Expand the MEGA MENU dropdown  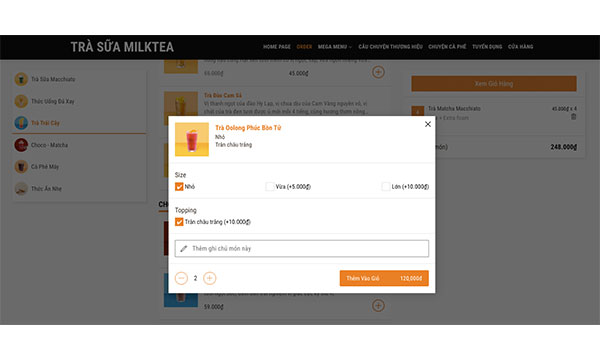(335, 47)
